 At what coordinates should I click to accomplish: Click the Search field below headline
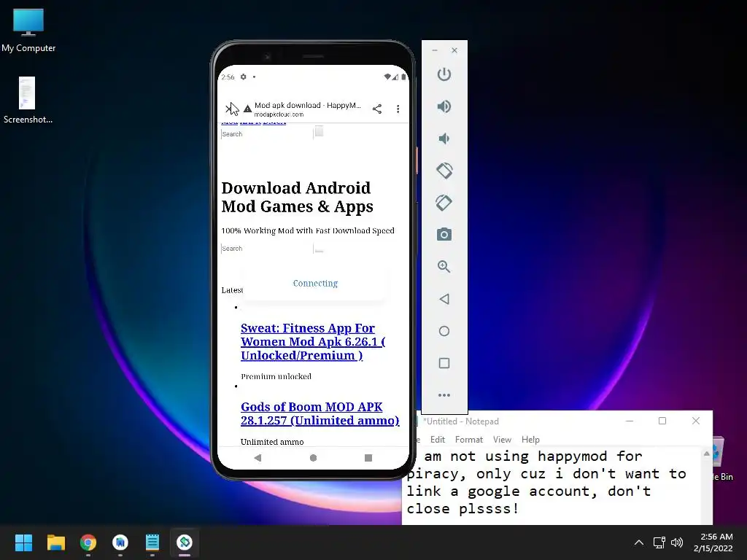267,248
